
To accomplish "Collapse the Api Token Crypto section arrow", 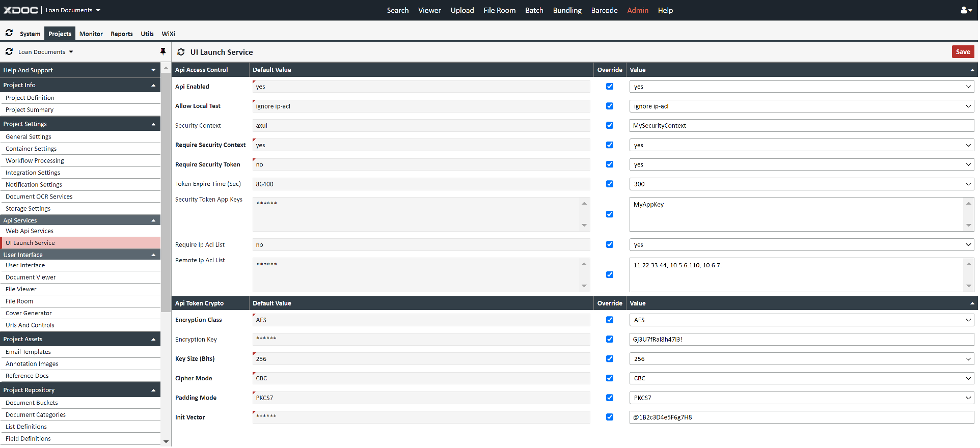I will 972,303.
